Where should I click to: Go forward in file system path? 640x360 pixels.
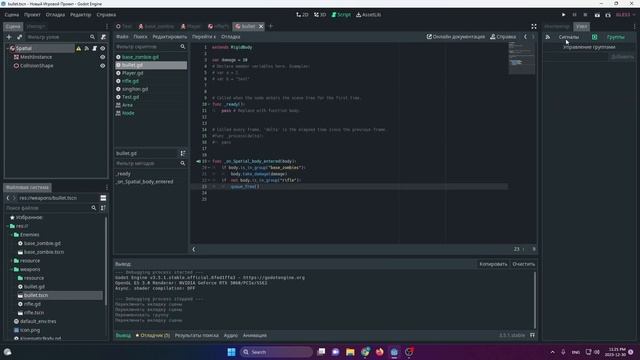14,198
